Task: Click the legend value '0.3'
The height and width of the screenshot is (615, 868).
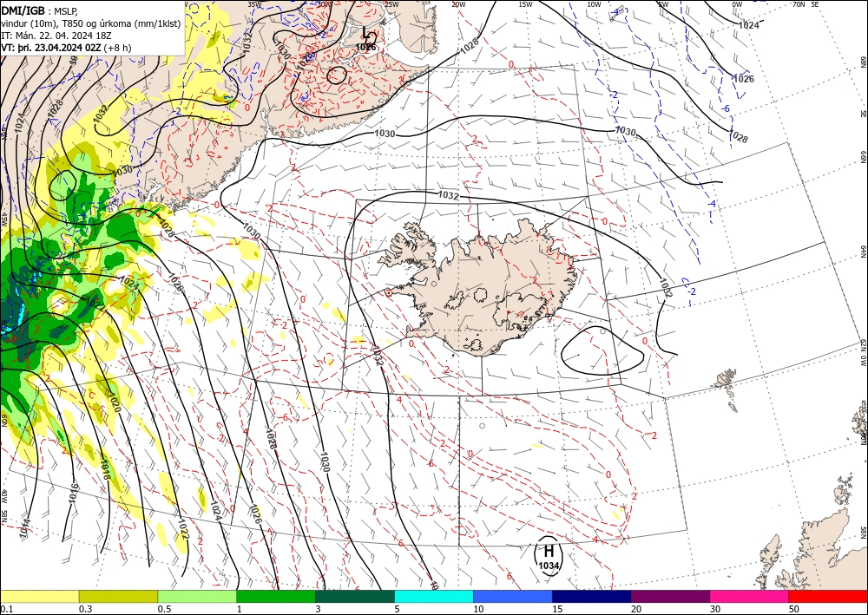Action: click(x=85, y=609)
